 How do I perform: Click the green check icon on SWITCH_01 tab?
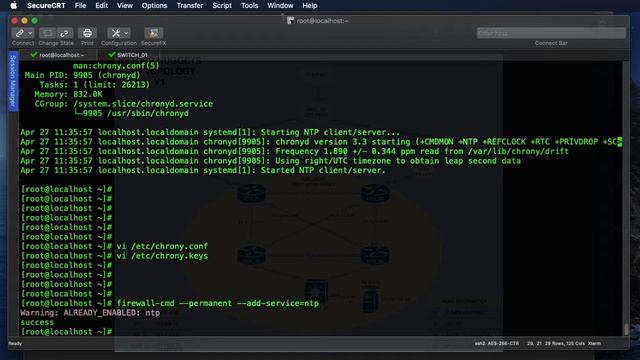click(x=111, y=55)
